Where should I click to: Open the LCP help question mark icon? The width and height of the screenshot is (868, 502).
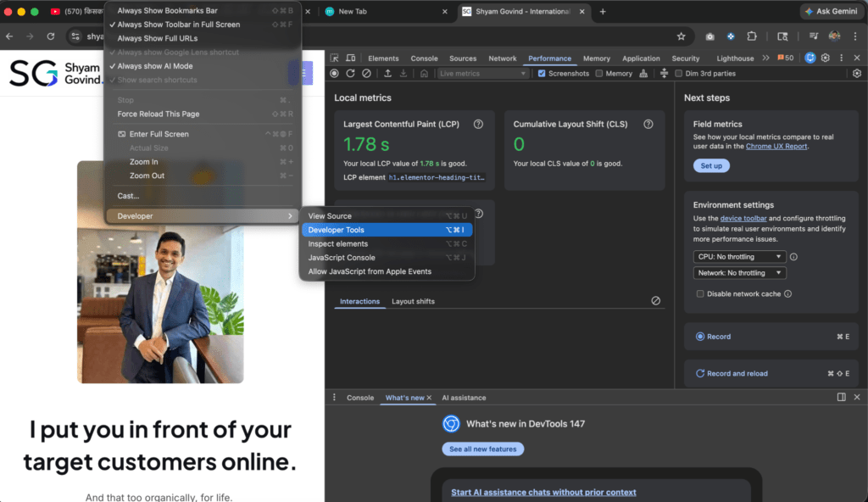click(478, 124)
